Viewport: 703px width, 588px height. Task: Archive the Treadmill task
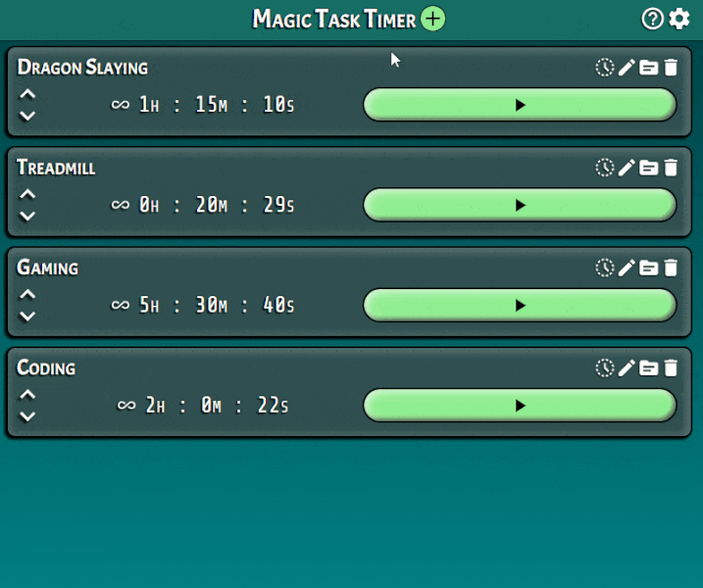pyautogui.click(x=648, y=168)
